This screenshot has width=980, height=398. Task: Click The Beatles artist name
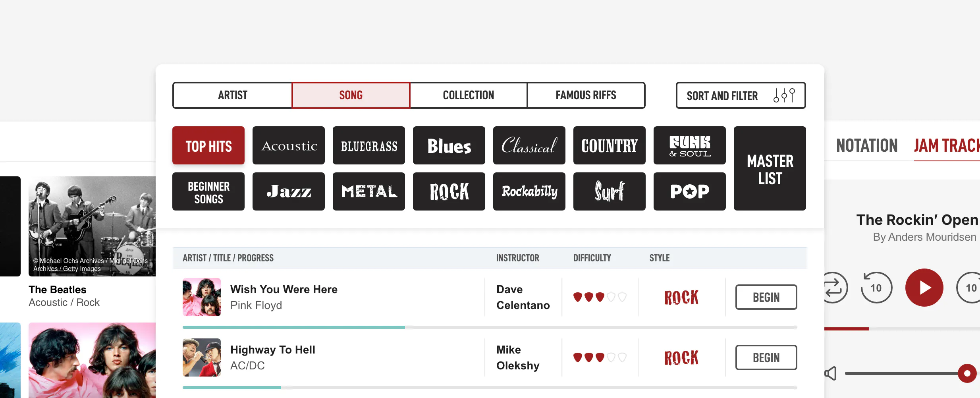tap(58, 290)
